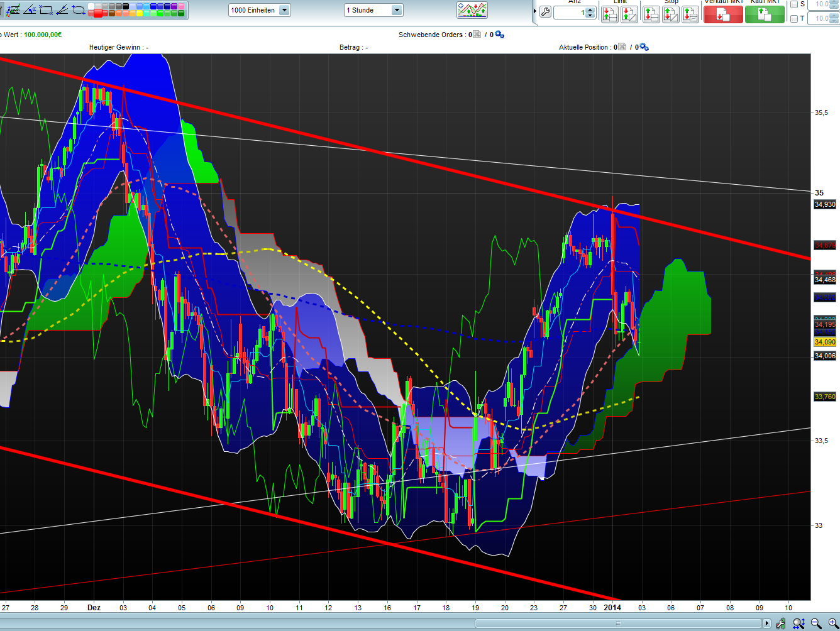Select the rectangle drawing tool
This screenshot has height=631, width=840.
point(46,9)
